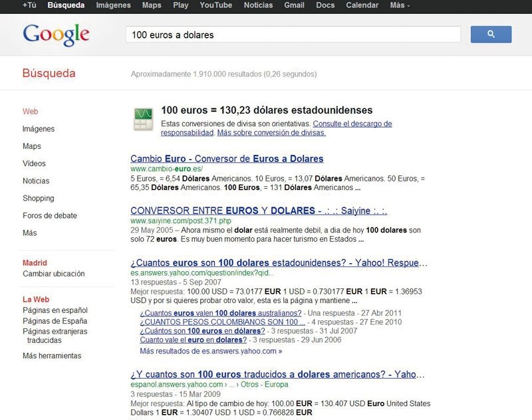Screen dimensions: 532x420
Task: Open Docs from the top bar
Action: click(325, 5)
